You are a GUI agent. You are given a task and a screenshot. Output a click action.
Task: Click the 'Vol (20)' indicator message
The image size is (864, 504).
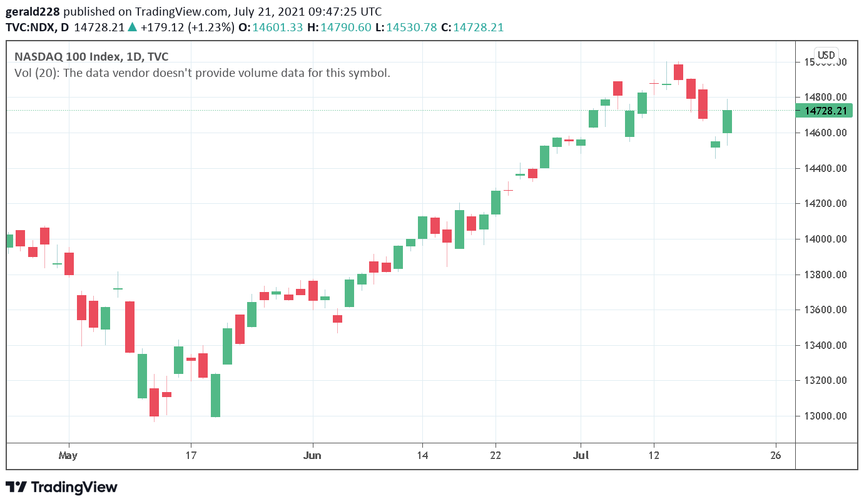pos(202,73)
